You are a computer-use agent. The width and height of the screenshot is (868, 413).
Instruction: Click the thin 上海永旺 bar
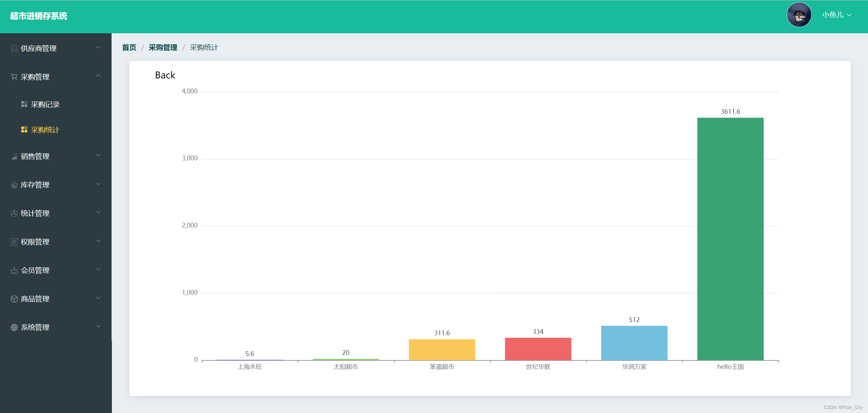point(250,360)
